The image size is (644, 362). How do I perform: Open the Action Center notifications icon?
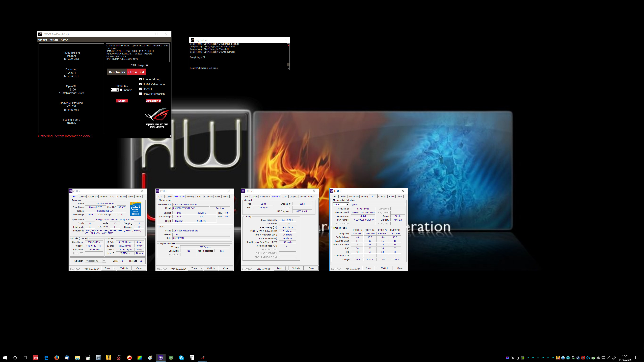click(x=637, y=358)
